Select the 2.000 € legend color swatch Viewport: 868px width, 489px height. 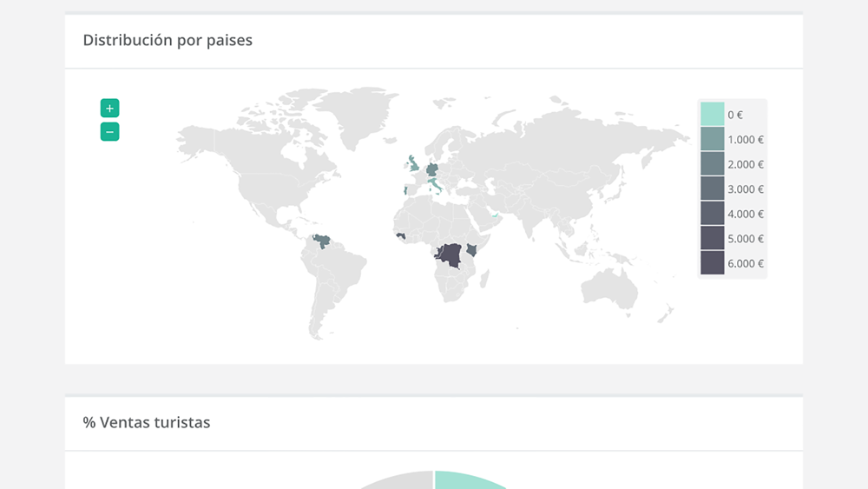[712, 164]
